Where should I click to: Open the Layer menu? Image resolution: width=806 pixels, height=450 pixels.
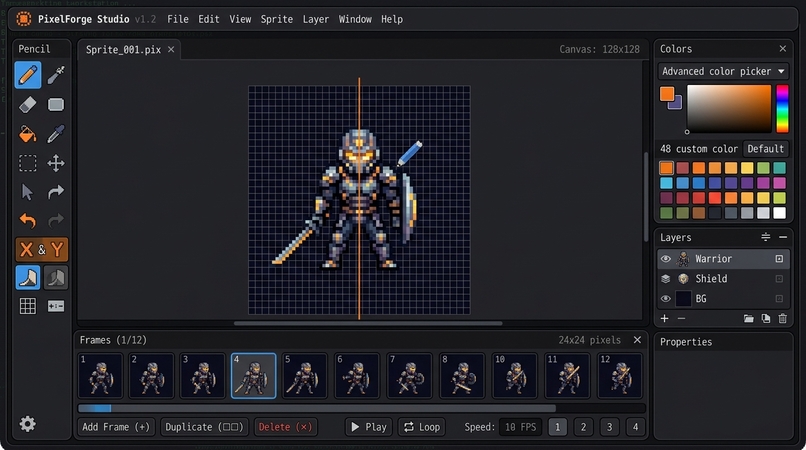[x=316, y=19]
